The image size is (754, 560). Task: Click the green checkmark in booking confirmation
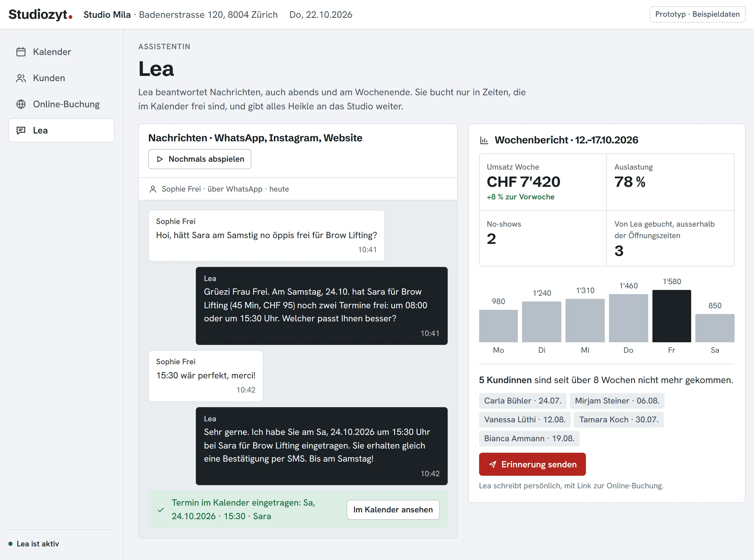pos(161,510)
